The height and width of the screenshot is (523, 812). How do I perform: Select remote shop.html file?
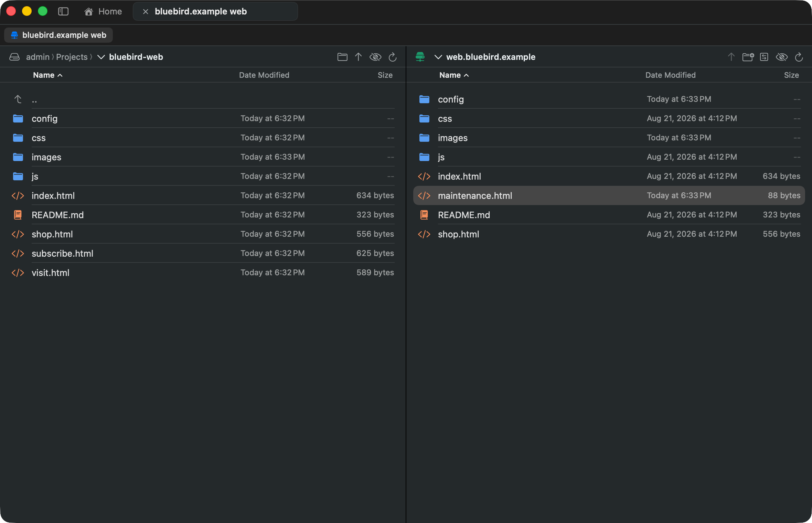click(609, 234)
